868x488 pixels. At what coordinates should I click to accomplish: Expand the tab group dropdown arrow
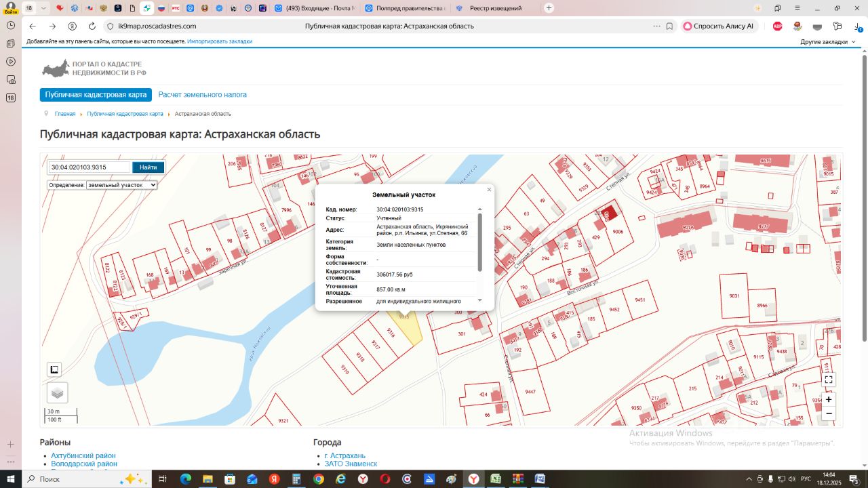click(43, 8)
